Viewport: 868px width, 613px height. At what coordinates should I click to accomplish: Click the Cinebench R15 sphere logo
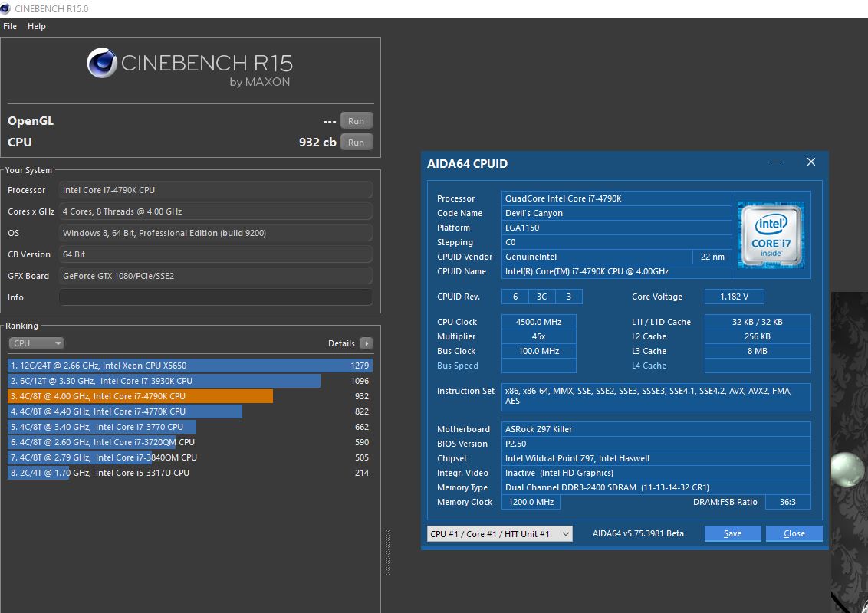(x=102, y=63)
